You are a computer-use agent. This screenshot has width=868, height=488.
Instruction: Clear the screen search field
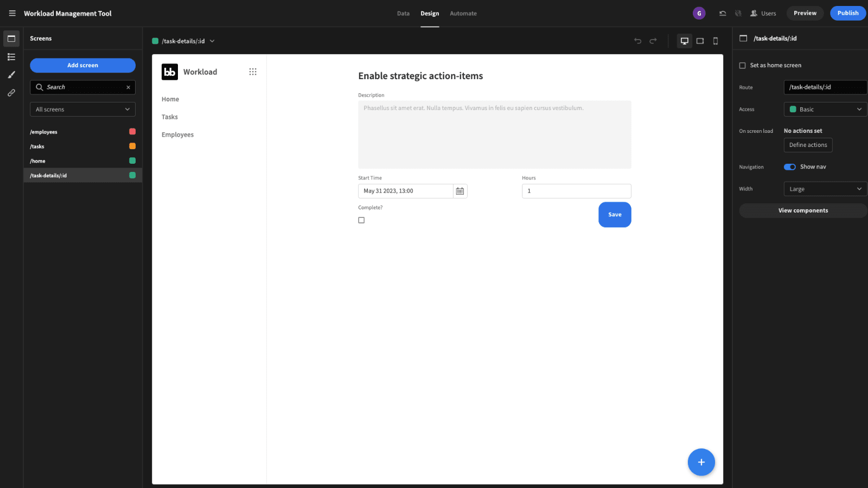[128, 87]
